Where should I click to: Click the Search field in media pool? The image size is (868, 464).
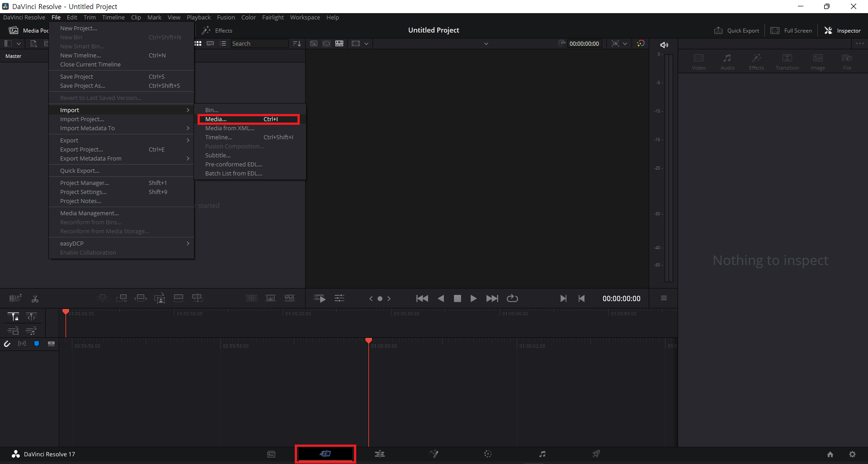click(x=259, y=43)
